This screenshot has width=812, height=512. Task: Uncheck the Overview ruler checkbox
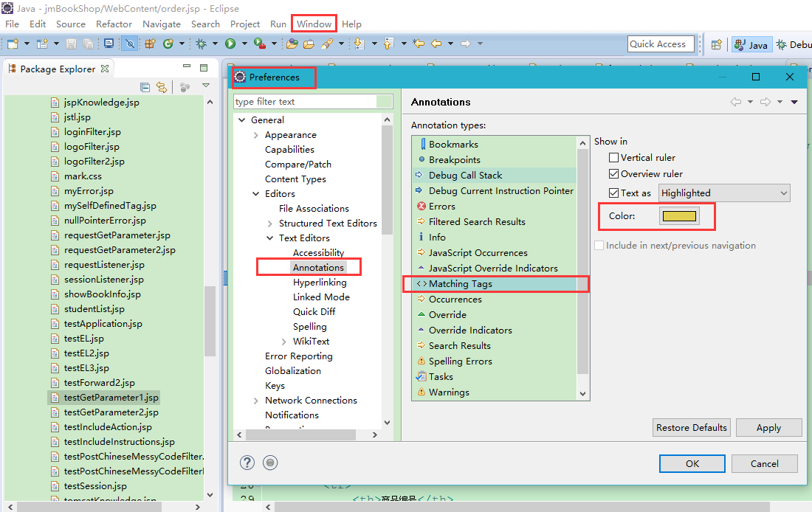(x=613, y=173)
